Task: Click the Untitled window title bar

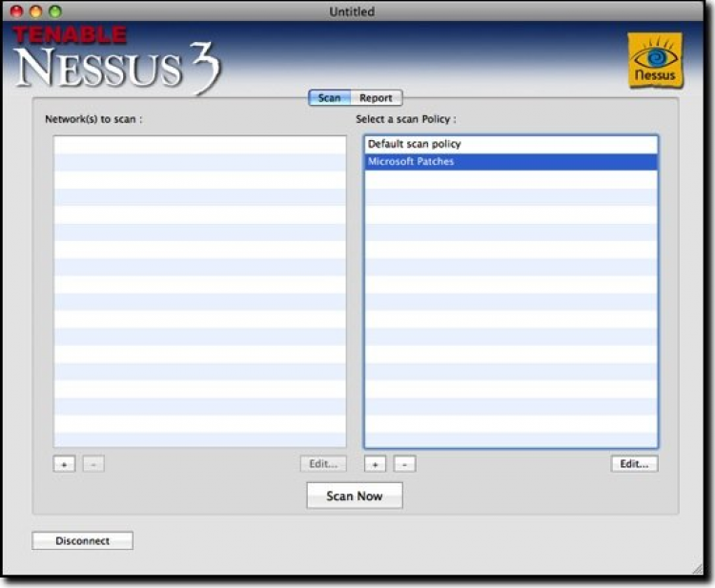Action: pyautogui.click(x=352, y=11)
